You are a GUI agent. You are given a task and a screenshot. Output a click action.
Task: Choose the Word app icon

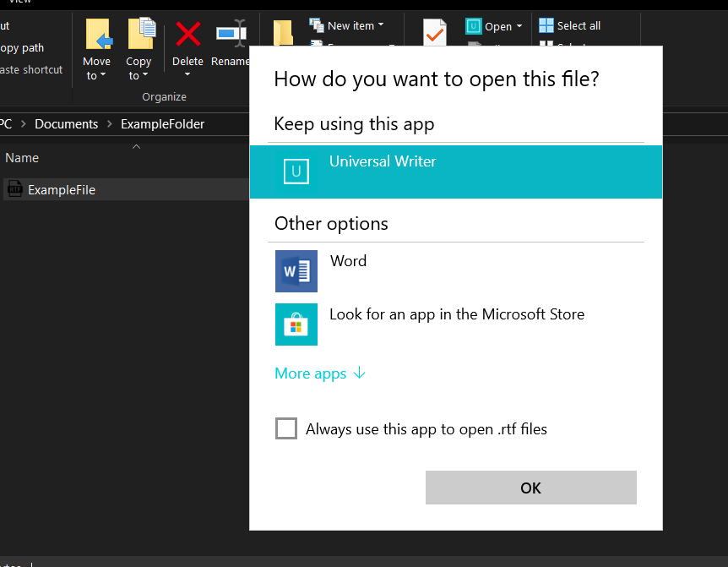point(296,271)
